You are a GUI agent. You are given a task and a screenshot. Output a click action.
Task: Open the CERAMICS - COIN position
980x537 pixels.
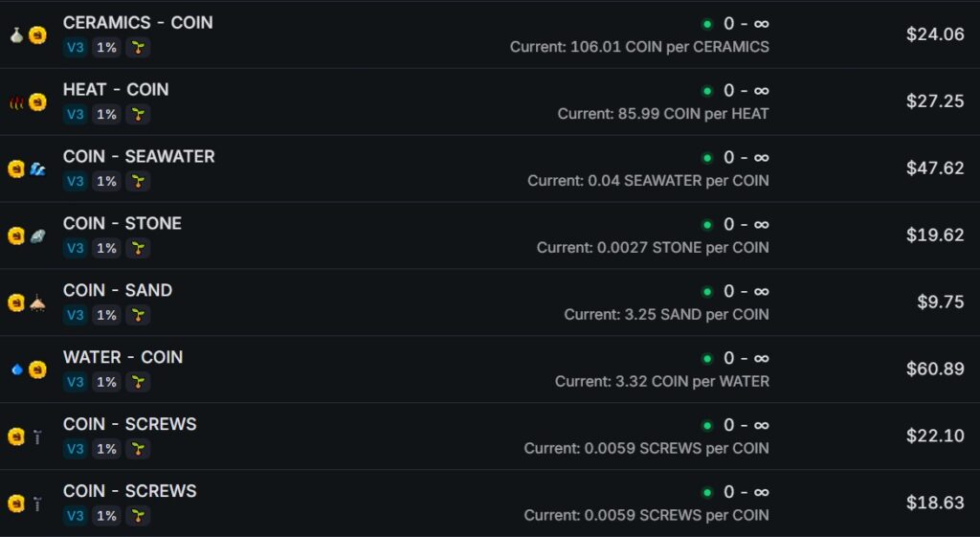(x=138, y=22)
